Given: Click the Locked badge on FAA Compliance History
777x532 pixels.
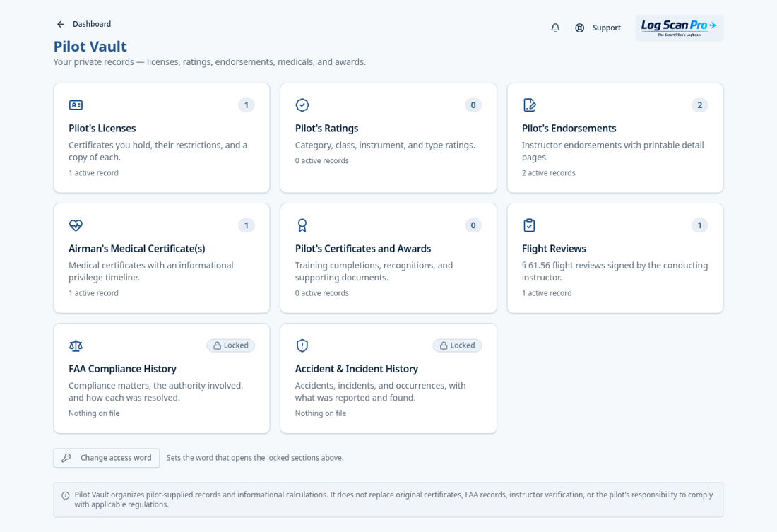Looking at the screenshot, I should pos(231,345).
